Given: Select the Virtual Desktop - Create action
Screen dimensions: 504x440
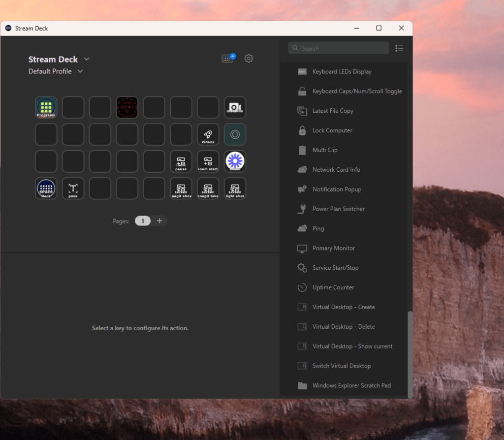Looking at the screenshot, I should (344, 307).
